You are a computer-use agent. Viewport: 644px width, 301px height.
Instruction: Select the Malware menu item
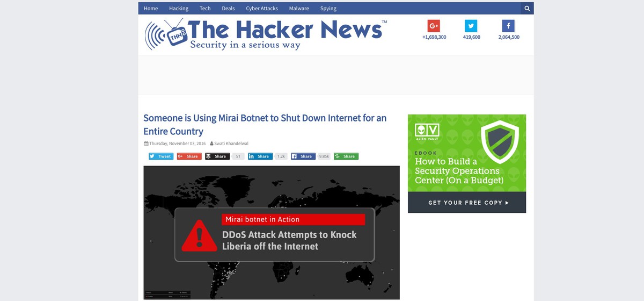[x=299, y=9]
